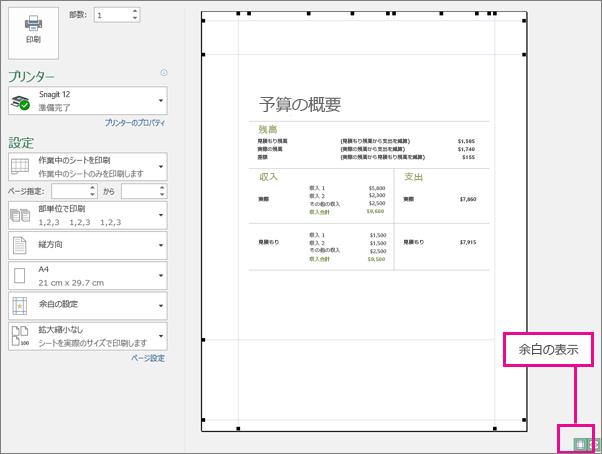Screen dimensions: 602x454
Task: Click the 収入 heading in the preview
Action: (x=268, y=177)
